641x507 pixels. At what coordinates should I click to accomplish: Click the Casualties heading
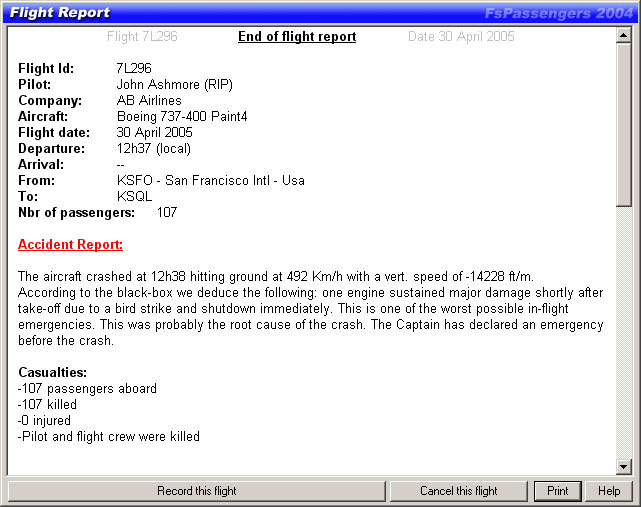pos(53,372)
